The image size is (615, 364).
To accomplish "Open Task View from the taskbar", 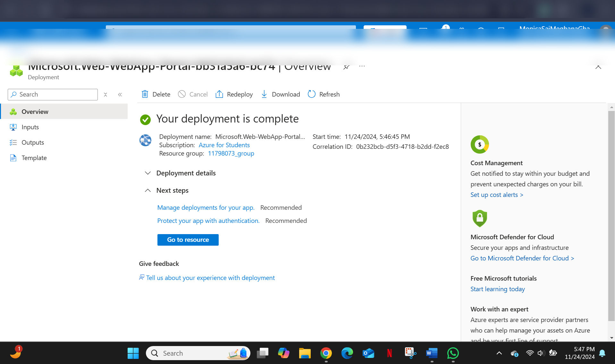I will point(263,353).
